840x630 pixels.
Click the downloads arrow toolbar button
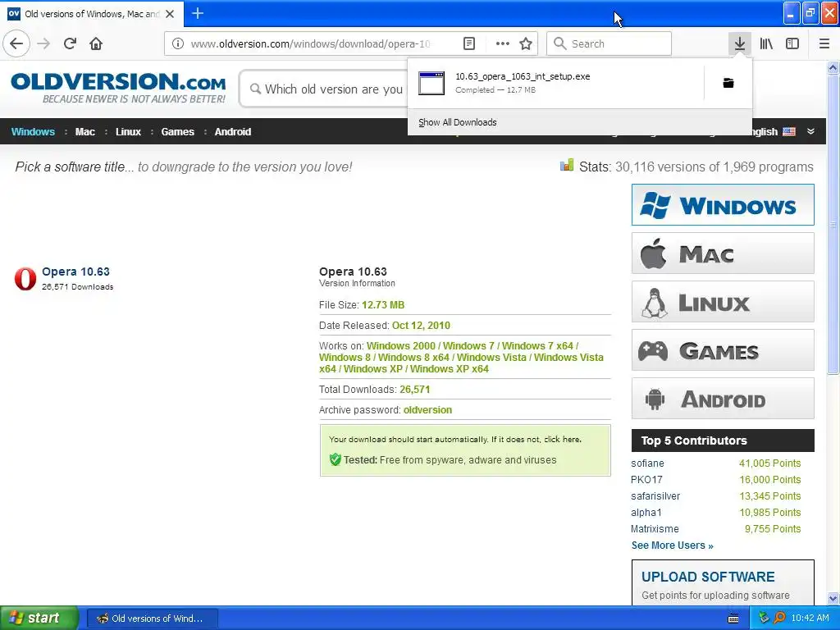point(739,43)
